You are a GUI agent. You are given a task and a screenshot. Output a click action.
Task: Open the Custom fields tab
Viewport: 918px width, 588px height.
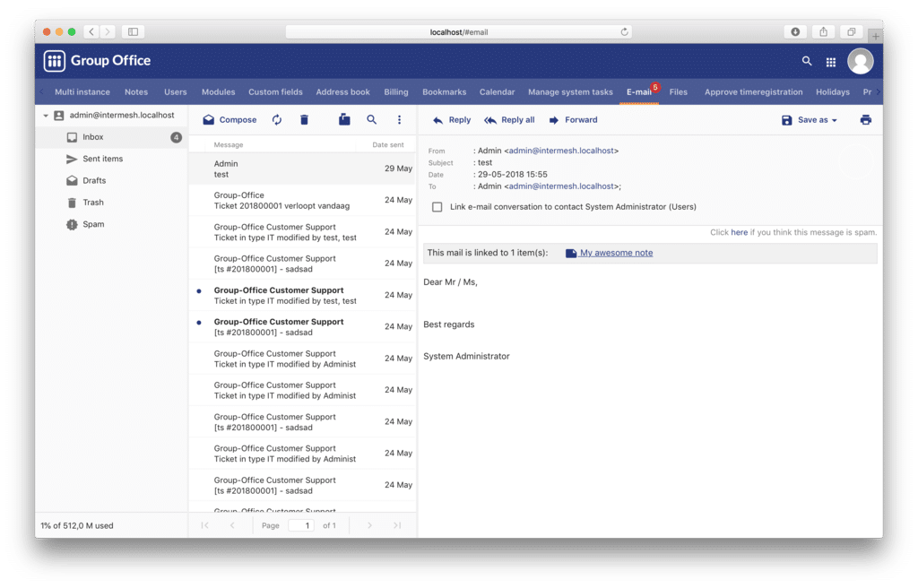276,92
